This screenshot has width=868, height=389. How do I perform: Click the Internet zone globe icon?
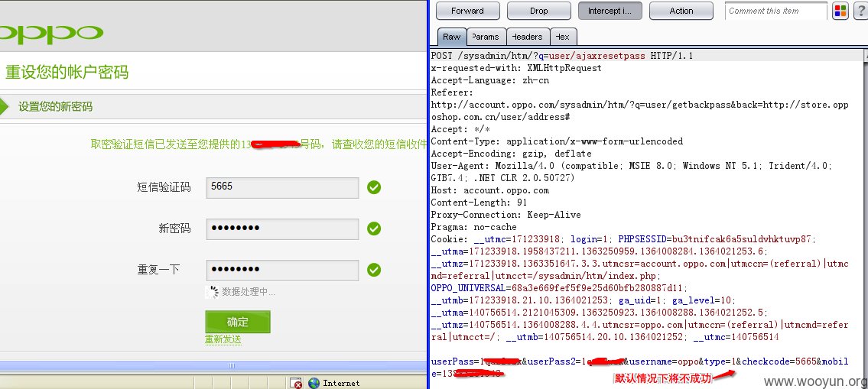coord(314,383)
